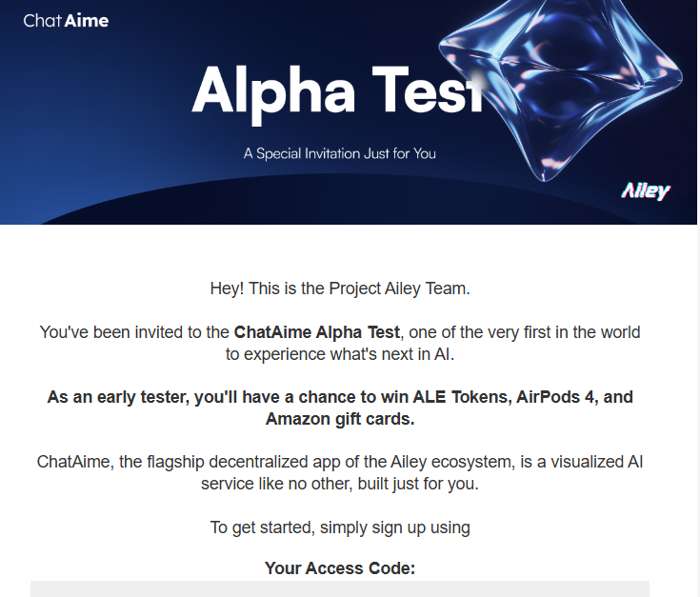The height and width of the screenshot is (597, 700).
Task: Click the glossy crystal star graphic
Action: click(560, 83)
